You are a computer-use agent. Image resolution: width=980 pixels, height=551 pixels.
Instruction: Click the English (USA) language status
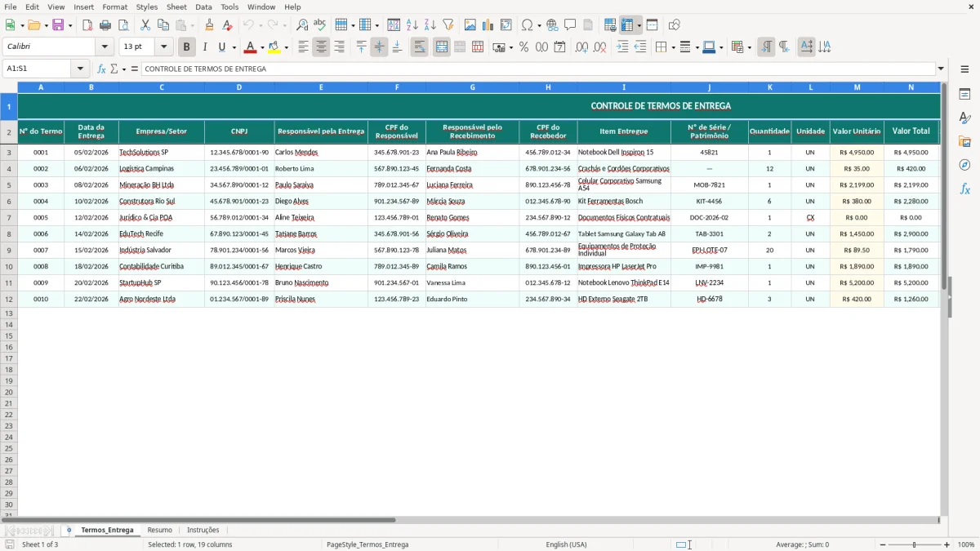566,544
